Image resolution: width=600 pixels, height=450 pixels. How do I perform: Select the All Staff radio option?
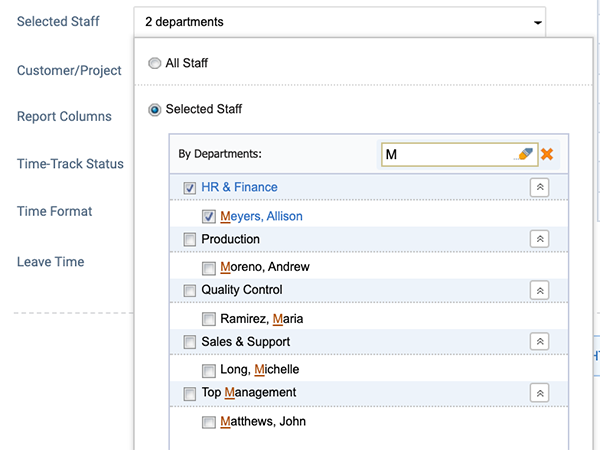pyautogui.click(x=155, y=63)
